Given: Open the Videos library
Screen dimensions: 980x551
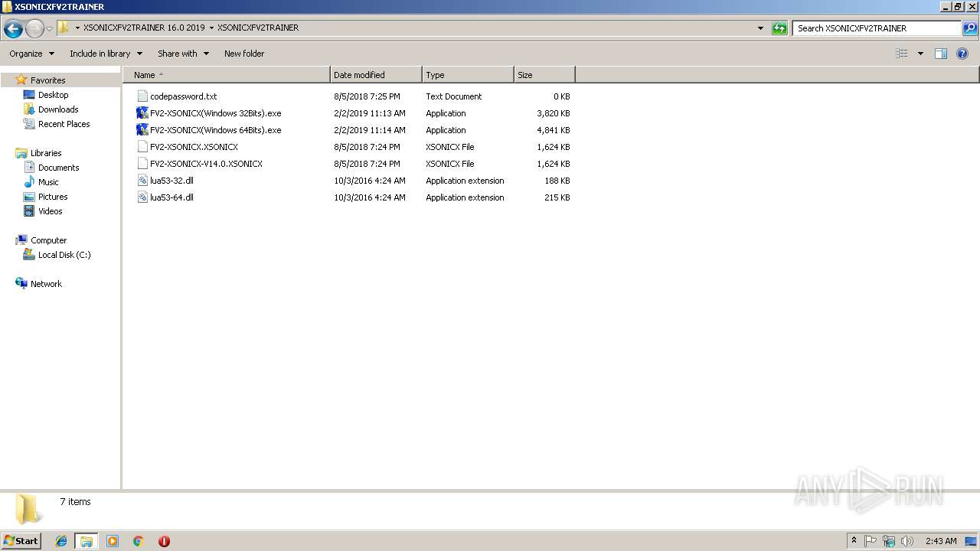Looking at the screenshot, I should [50, 211].
